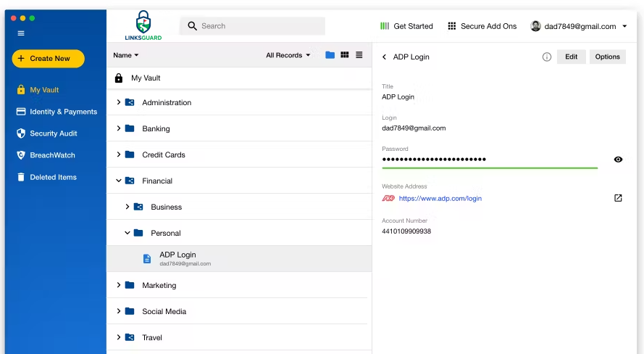Click the My Vault lock icon in the list header
The width and height of the screenshot is (644, 354).
[x=119, y=78]
